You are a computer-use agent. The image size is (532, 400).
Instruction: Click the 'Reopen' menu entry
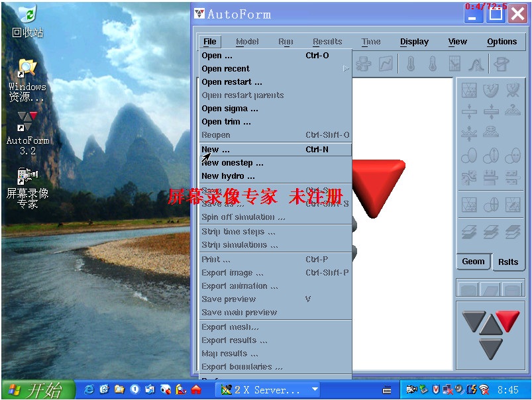point(275,135)
